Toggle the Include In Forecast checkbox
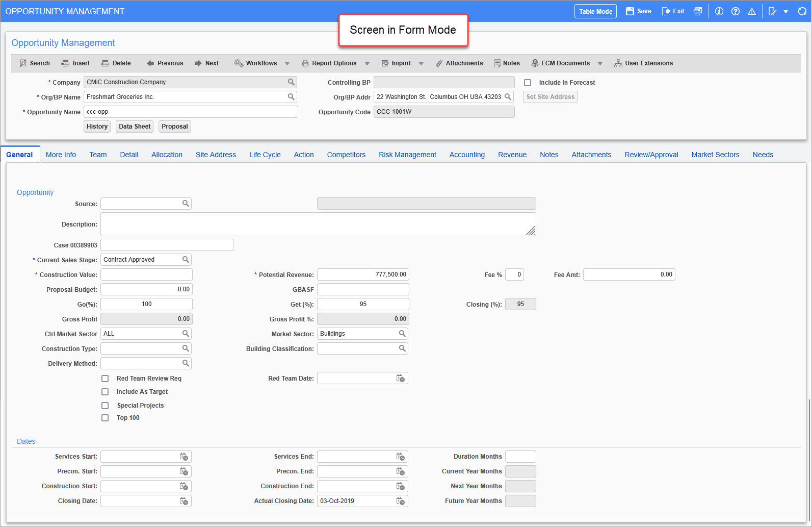Screen dimensions: 812x527 click(528, 83)
